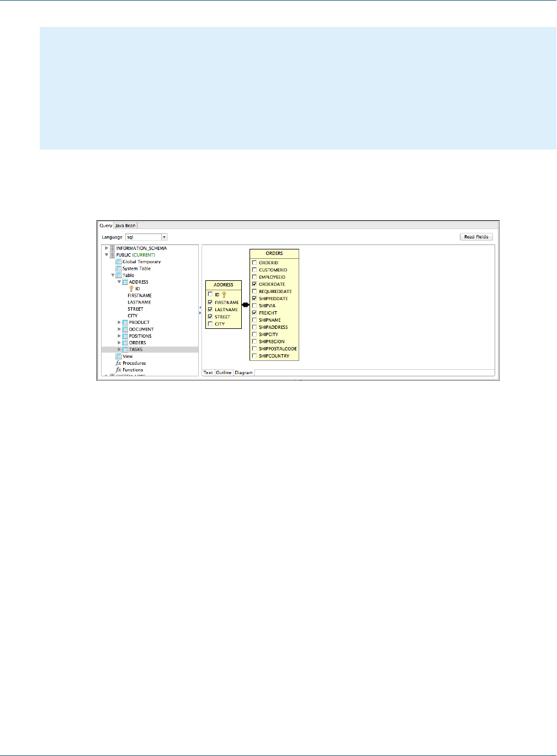This screenshot has height=756, width=557.
Task: Uncheck STREET in ADDRESS diagram
Action: (x=210, y=317)
